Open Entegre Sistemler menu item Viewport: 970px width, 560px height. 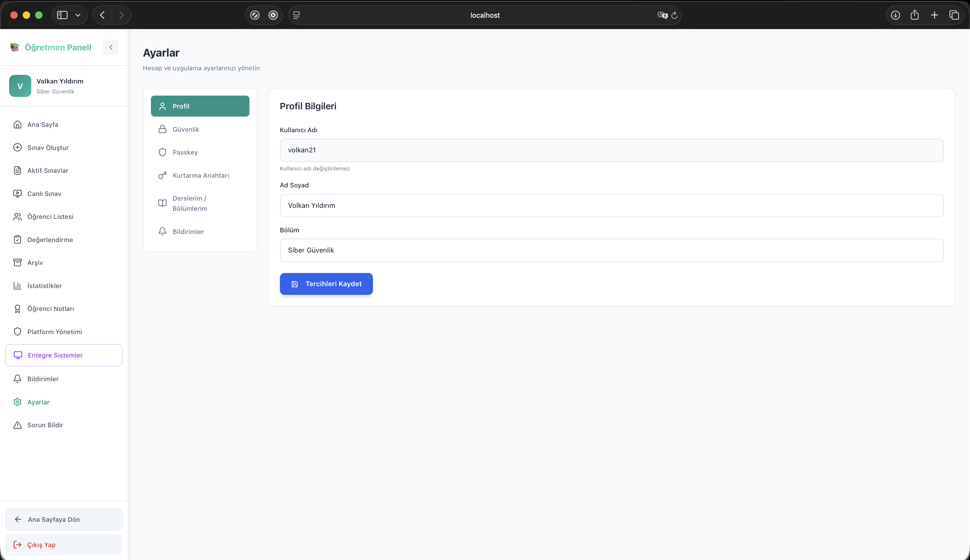click(64, 355)
